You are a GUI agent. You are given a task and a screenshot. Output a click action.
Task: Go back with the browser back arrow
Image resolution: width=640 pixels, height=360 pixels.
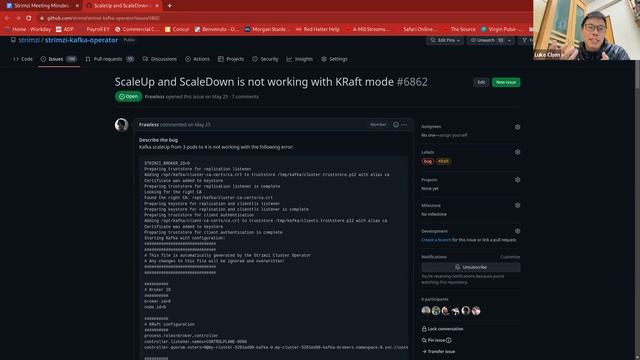pyautogui.click(x=7, y=18)
